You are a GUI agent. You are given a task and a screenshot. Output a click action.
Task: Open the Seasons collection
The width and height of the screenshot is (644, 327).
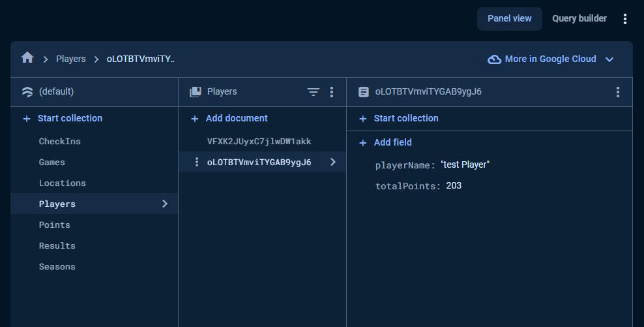point(57,266)
